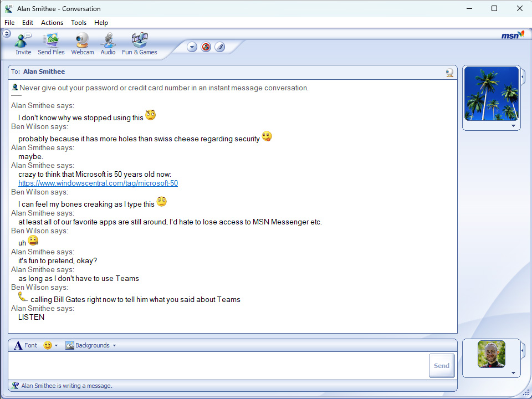Open the Tools menu
Viewport: 532px width, 399px height.
[79, 23]
